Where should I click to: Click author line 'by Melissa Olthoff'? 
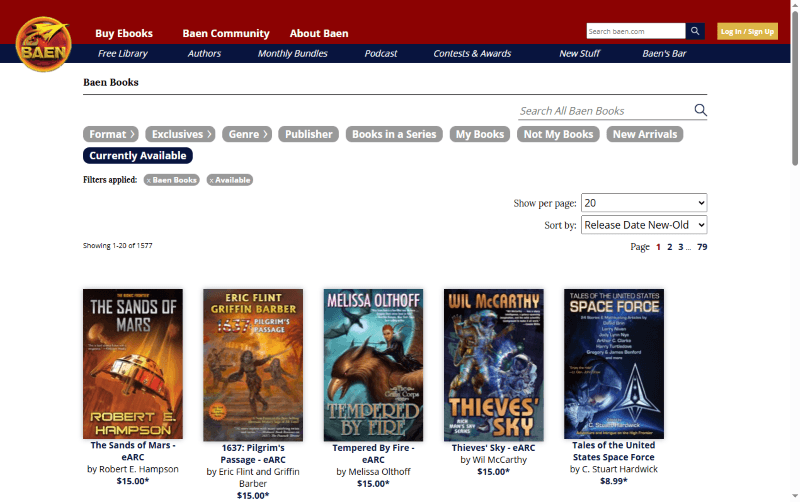(373, 472)
